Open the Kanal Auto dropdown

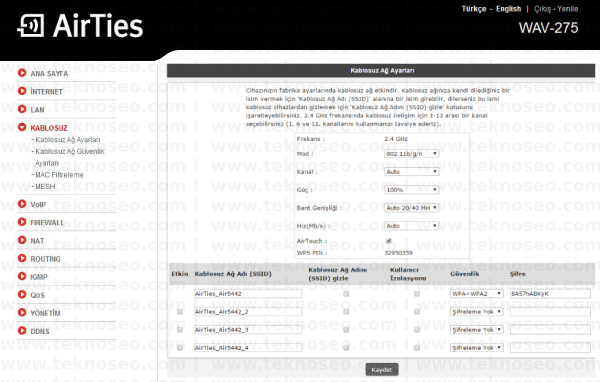411,171
